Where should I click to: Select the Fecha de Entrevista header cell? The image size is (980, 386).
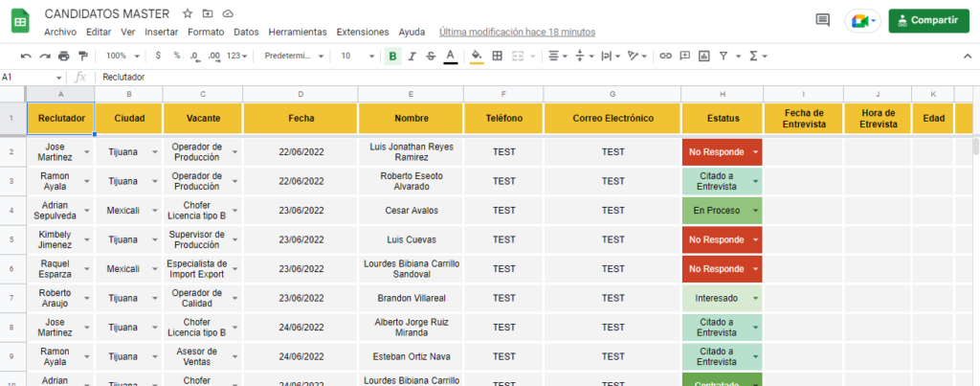(x=804, y=118)
